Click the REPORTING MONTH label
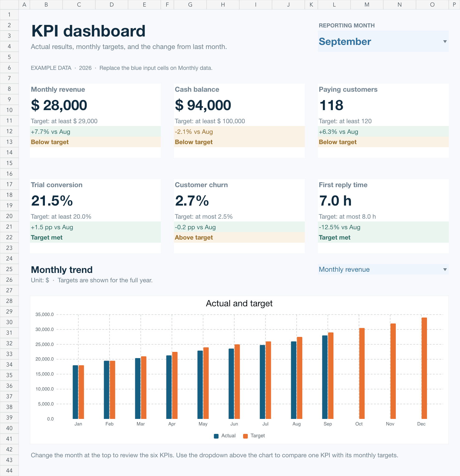Viewport: 460px width, 476px height. point(347,26)
